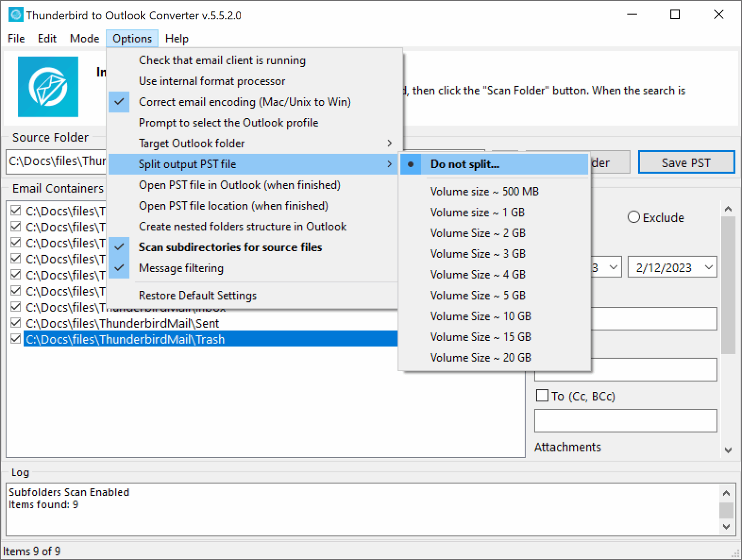Disable Scan subdirectories for source files
Screen dimensions: 742x560
pos(230,247)
